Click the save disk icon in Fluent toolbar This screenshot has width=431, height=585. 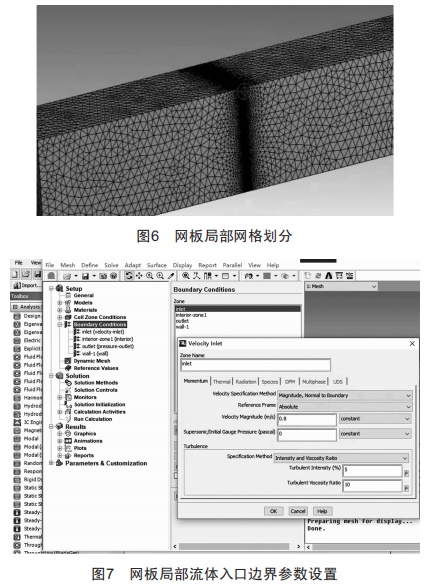pyautogui.click(x=85, y=276)
